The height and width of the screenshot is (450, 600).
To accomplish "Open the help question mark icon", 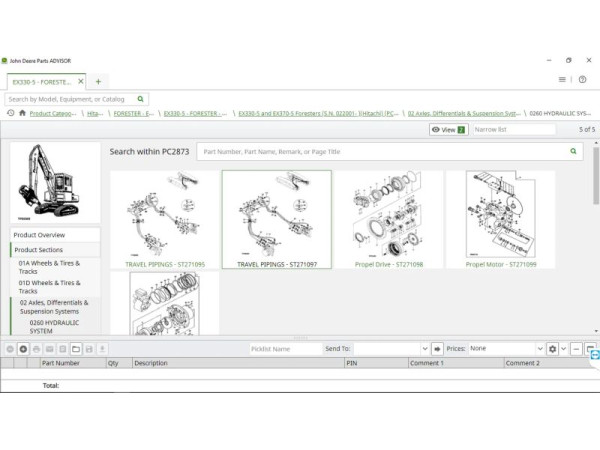I will click(582, 80).
